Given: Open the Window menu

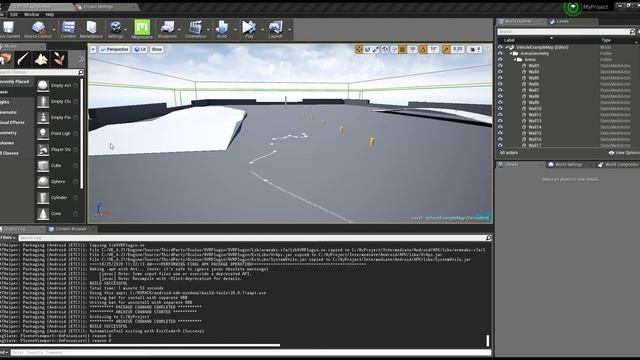Looking at the screenshot, I should [x=31, y=14].
